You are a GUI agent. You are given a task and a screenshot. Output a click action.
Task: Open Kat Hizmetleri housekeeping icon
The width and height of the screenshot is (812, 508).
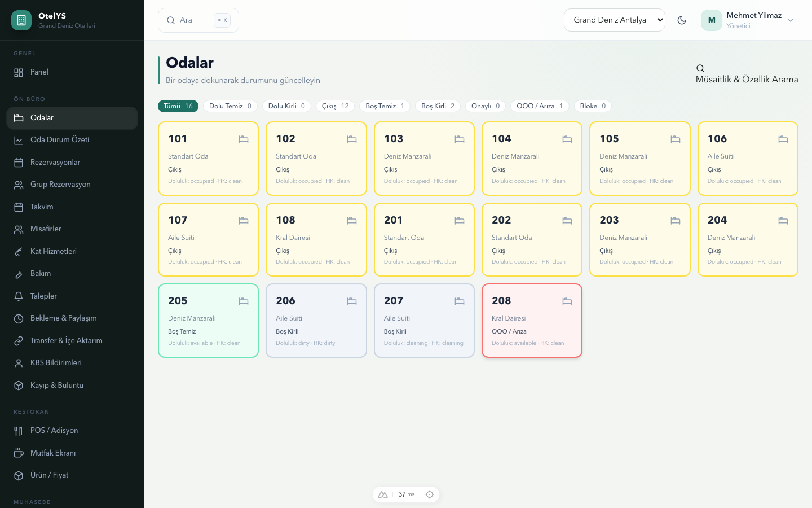pos(19,252)
